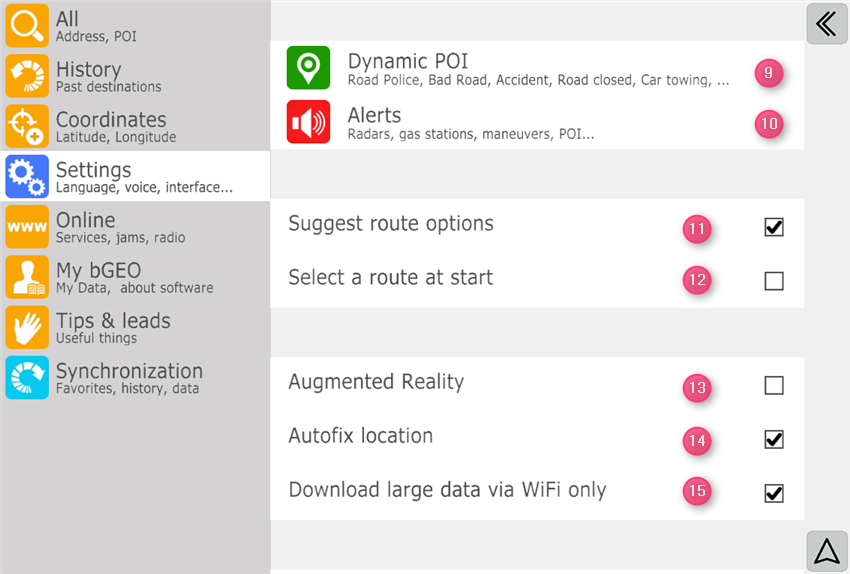Click the Synchronization circular arrows icon

point(27,378)
